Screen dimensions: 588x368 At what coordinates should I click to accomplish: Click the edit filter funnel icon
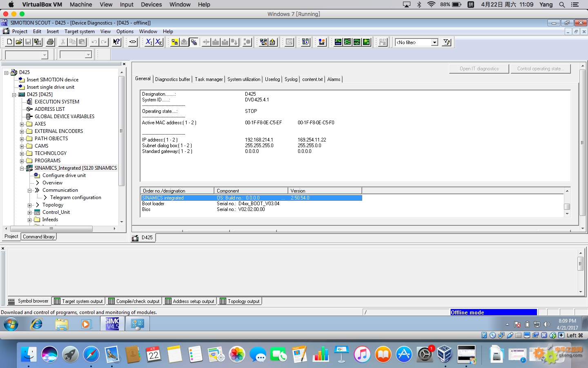447,42
